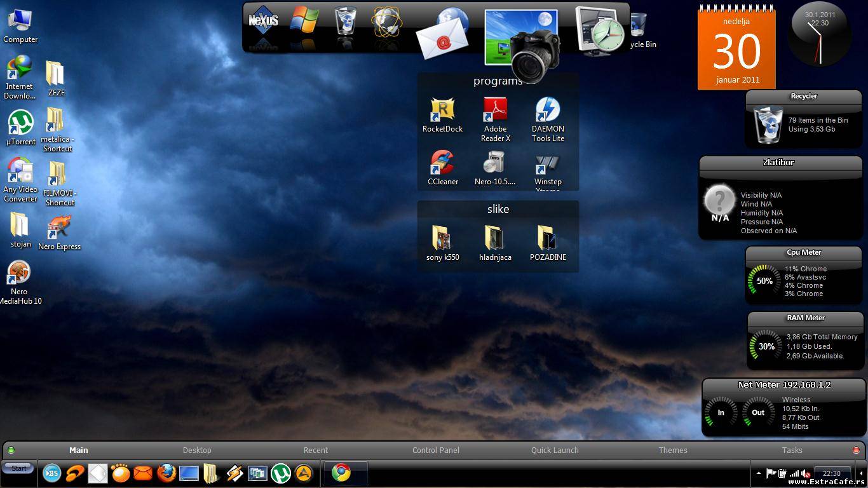Click the red indicator on shelf bar
Image resolution: width=868 pixels, height=488 pixels.
coord(855,450)
